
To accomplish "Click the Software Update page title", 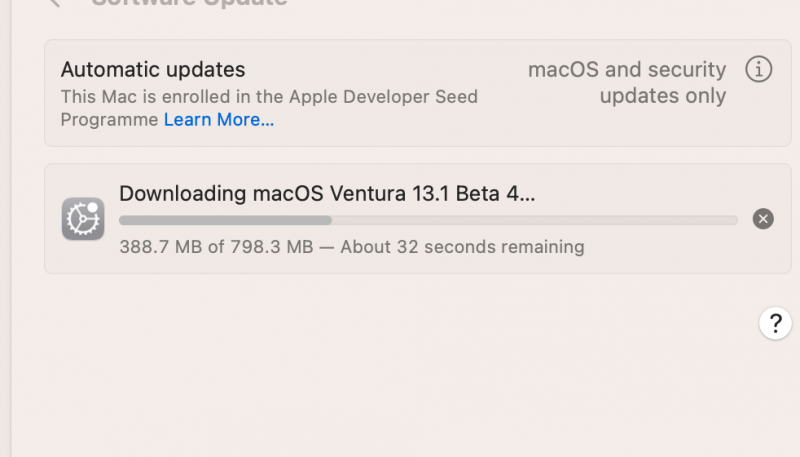I will 190,3.
